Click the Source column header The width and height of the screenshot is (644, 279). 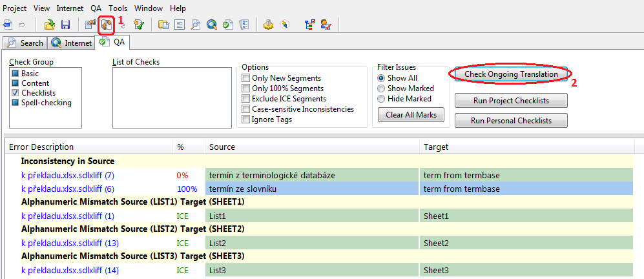[312, 147]
